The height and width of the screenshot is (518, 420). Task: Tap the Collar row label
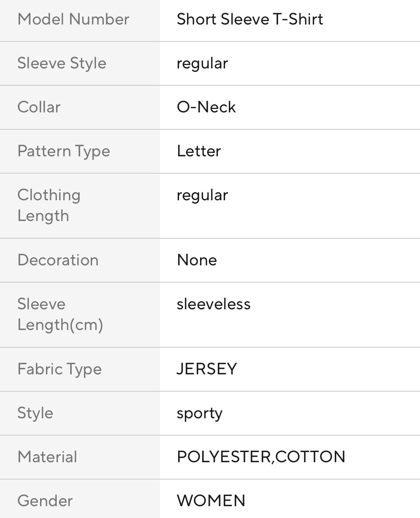[39, 107]
